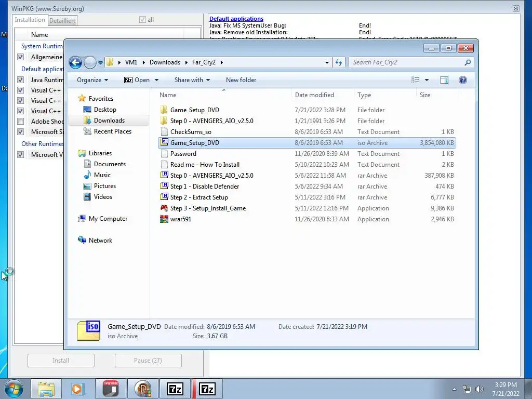Open the Music library

(x=102, y=175)
